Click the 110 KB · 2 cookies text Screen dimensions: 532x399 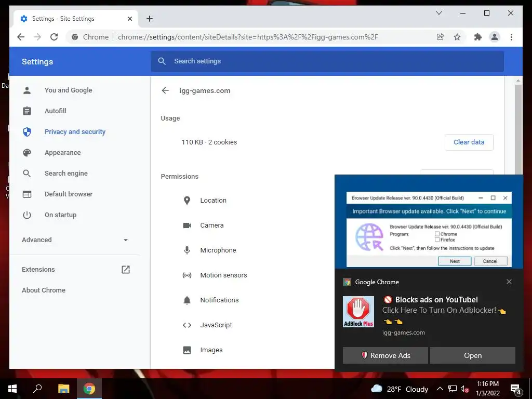coord(209,142)
